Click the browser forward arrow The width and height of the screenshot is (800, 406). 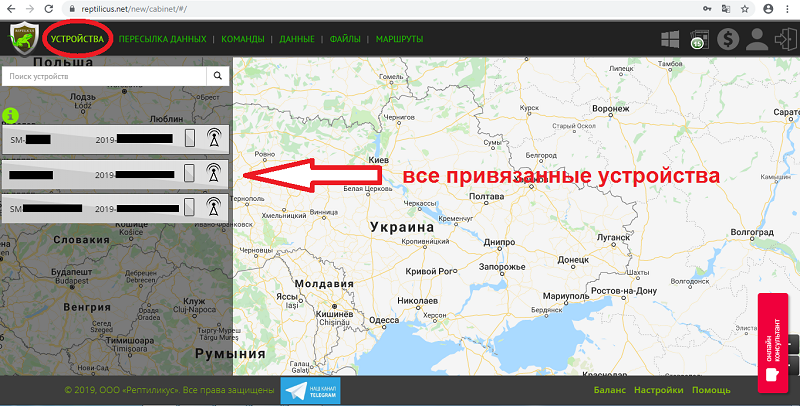[x=30, y=9]
